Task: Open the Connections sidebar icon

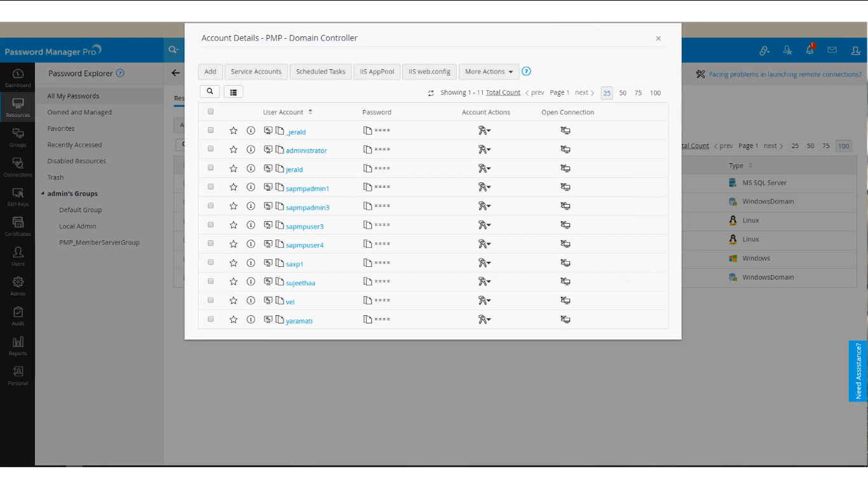Action: coord(18,167)
